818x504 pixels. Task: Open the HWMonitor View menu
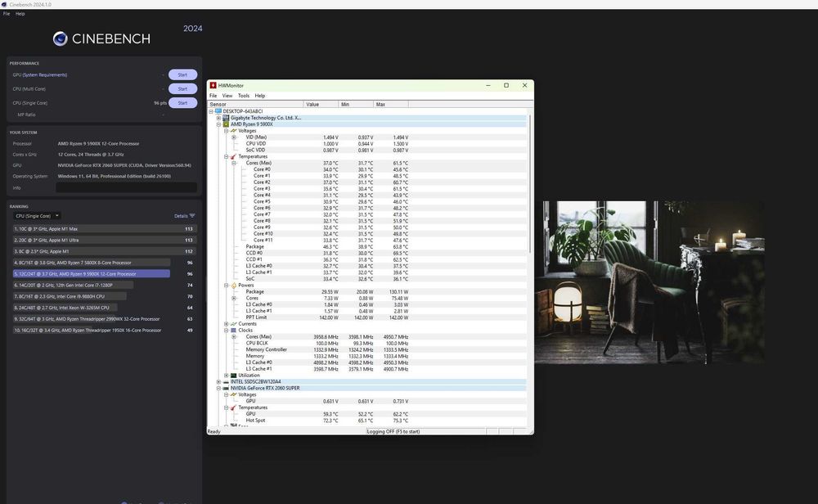coord(227,96)
